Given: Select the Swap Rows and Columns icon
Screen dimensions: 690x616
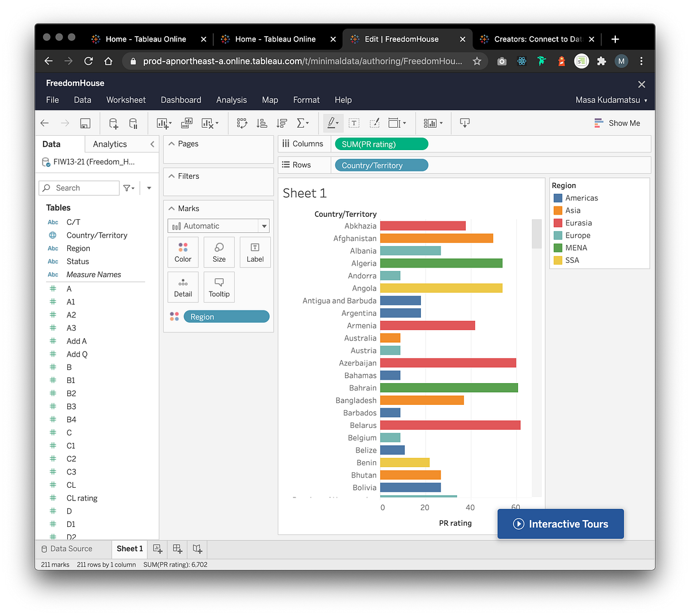Looking at the screenshot, I should pos(241,123).
